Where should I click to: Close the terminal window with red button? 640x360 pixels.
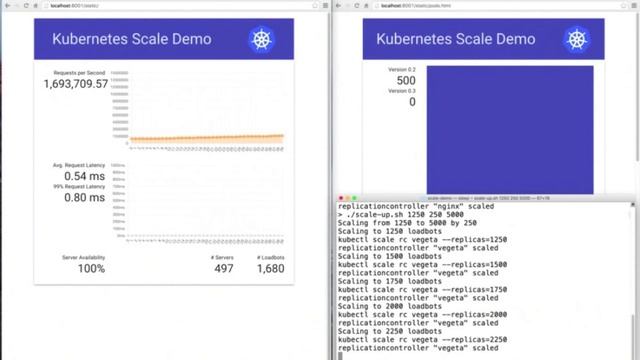pos(341,198)
